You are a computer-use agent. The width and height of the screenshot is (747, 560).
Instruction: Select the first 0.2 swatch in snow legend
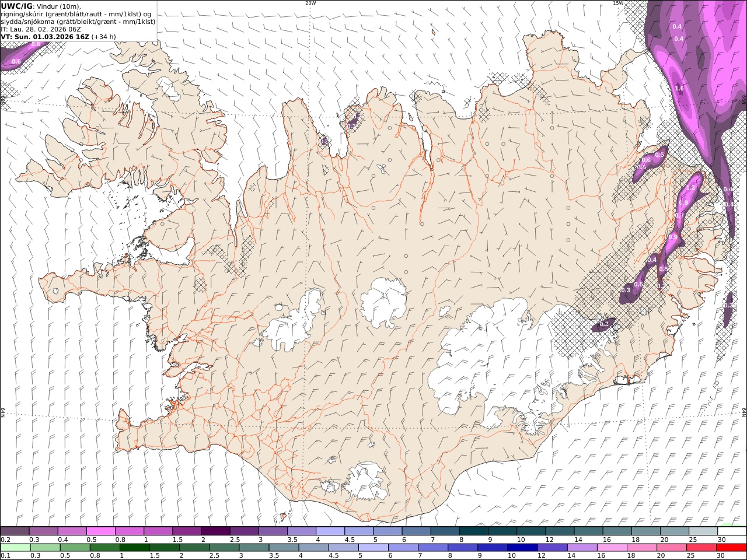[x=15, y=531]
